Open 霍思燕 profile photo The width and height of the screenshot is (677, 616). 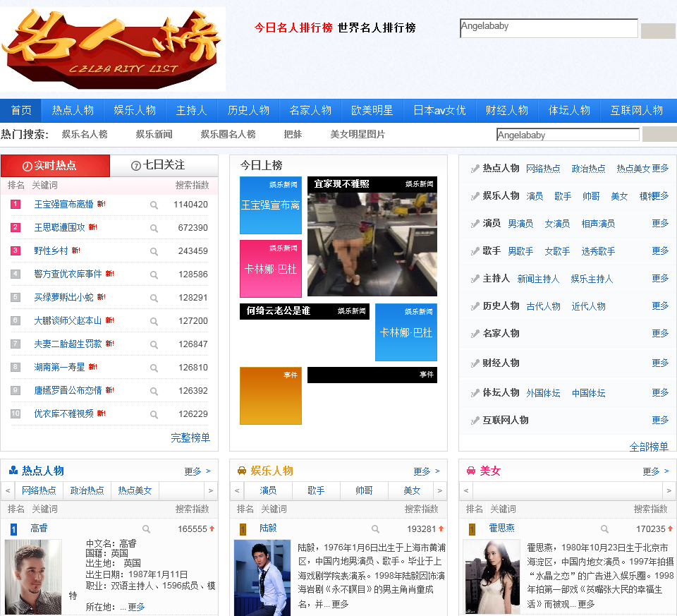click(492, 576)
